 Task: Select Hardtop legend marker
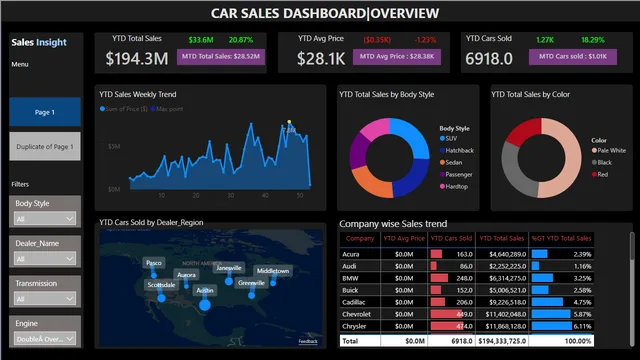pos(442,187)
